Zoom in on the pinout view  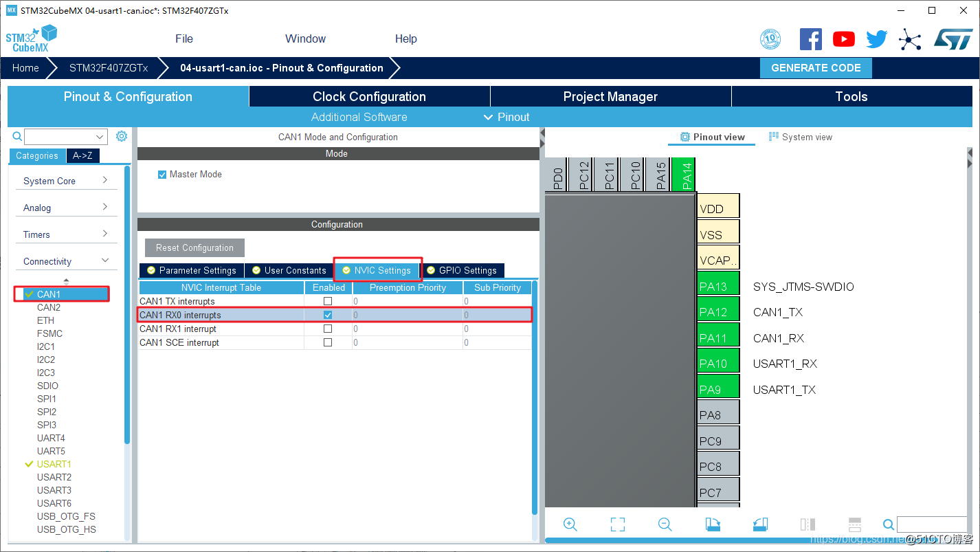570,525
